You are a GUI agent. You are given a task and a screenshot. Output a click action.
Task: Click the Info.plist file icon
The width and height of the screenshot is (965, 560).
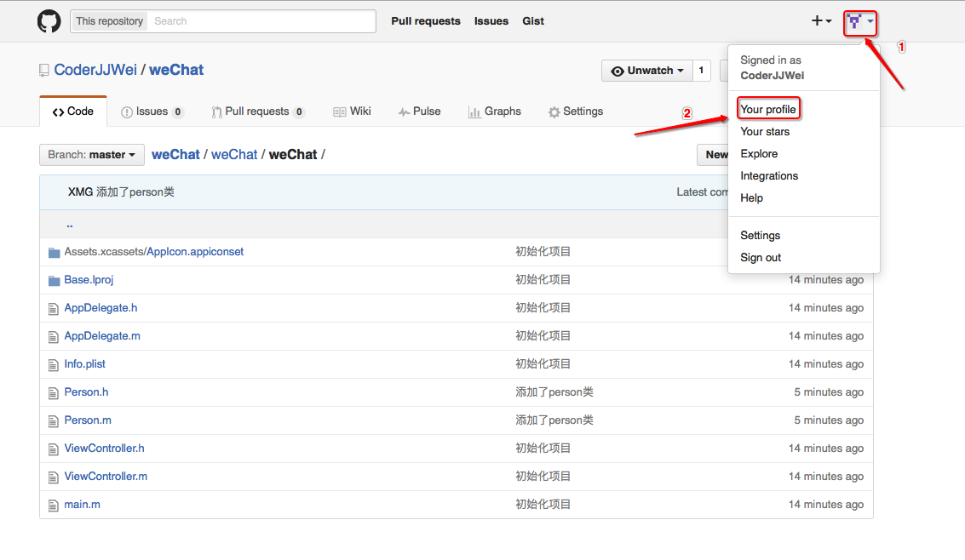54,365
